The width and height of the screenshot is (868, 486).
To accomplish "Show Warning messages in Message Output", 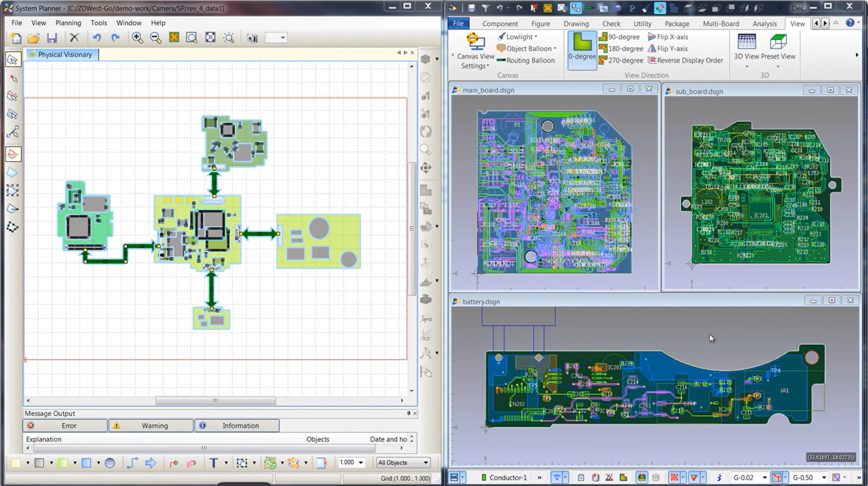I will pos(151,426).
